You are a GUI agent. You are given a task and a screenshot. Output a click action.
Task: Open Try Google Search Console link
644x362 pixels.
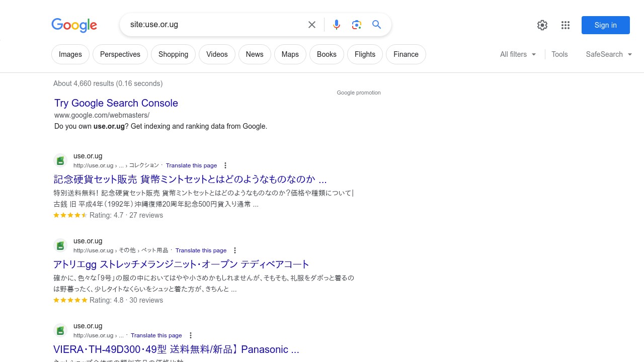[x=116, y=103]
